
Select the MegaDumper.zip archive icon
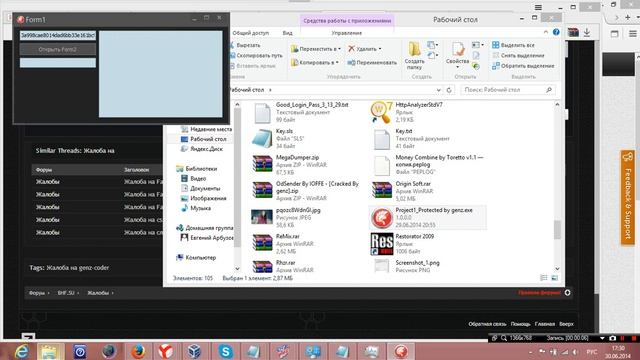click(x=262, y=165)
